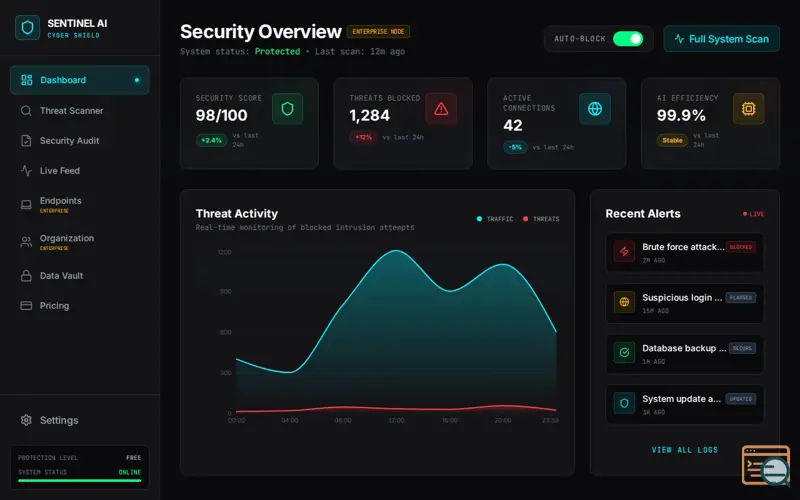Viewport: 800px width, 500px height.
Task: Open the Dashboard menu item
Action: click(80, 80)
